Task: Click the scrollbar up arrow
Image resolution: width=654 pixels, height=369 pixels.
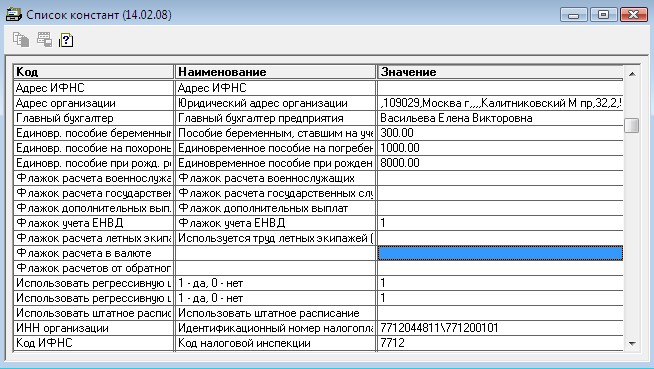Action: 632,74
